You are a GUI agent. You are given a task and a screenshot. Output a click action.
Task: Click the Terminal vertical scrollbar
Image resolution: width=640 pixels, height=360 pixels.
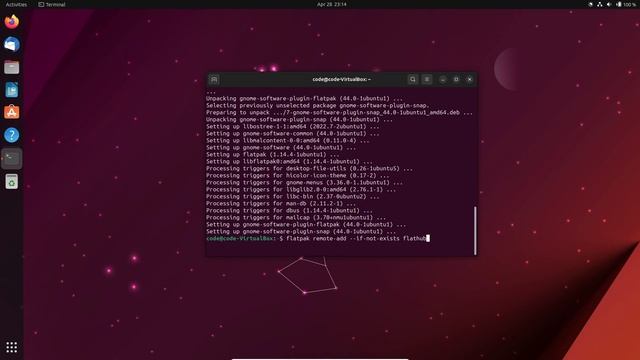click(x=475, y=231)
